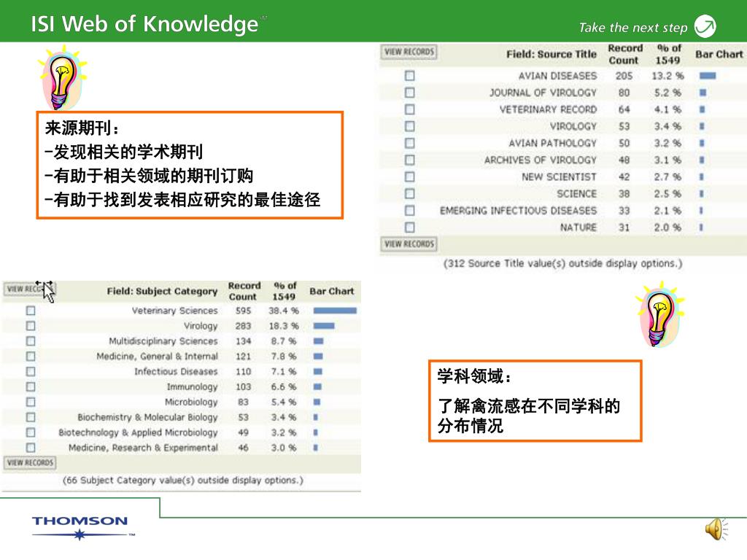This screenshot has width=747, height=560.
Task: Click the 13.2 % value in Source Title table
Action: pyautogui.click(x=667, y=76)
